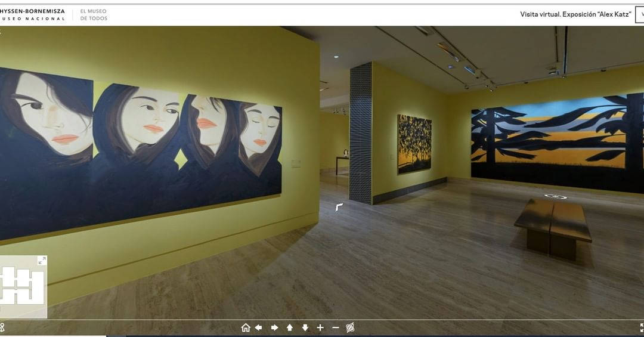Click the home view icon
This screenshot has width=644, height=337.
(x=246, y=327)
